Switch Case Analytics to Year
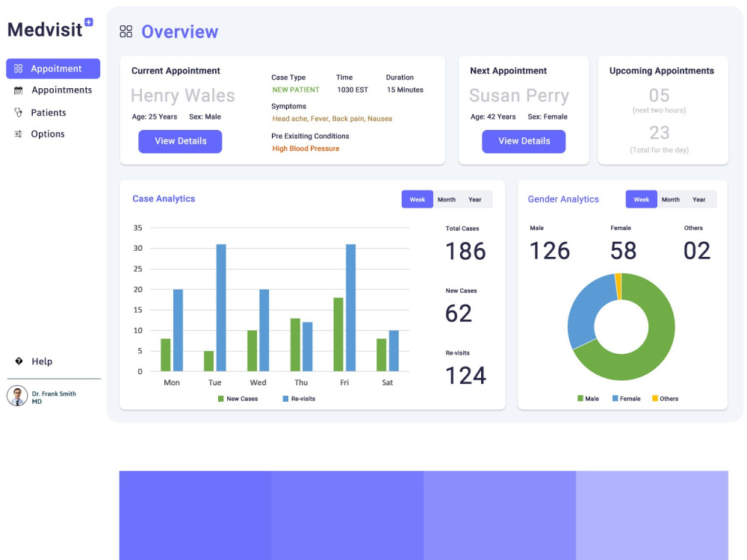The image size is (747, 560). click(474, 199)
